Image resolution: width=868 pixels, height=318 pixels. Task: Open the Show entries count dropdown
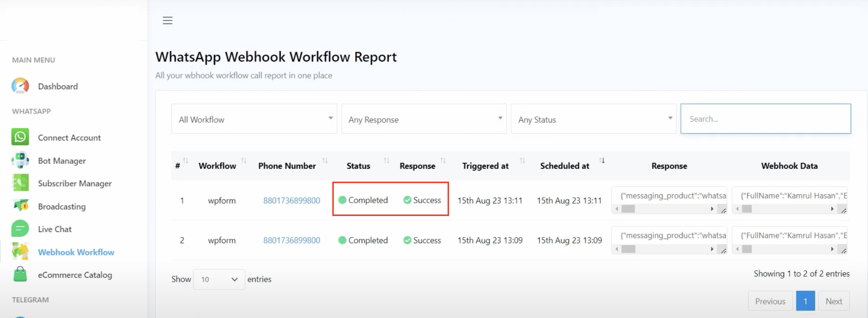(219, 279)
